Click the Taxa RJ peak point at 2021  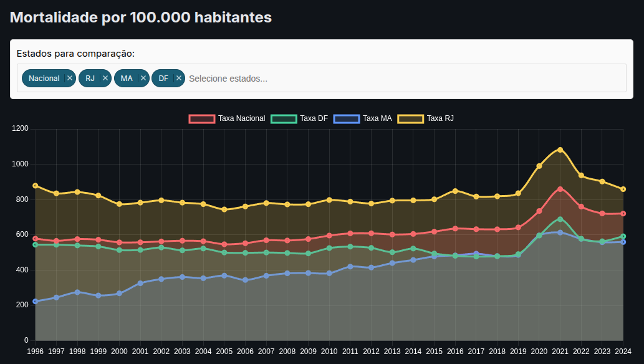(560, 150)
